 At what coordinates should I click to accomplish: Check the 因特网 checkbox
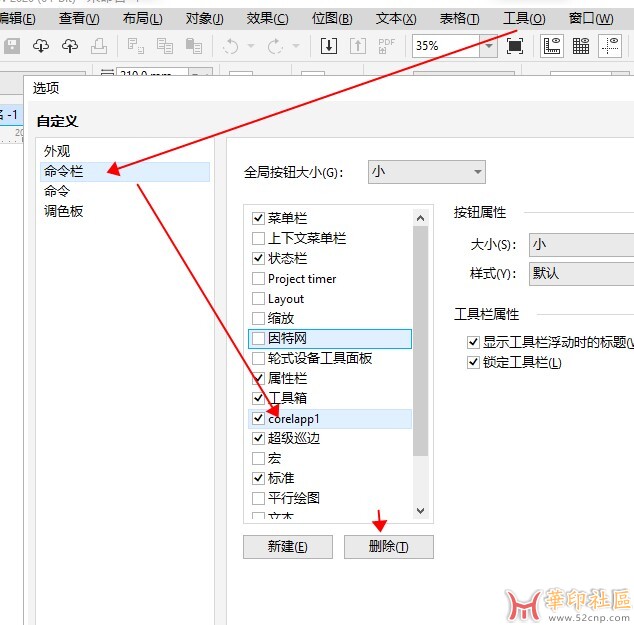pos(258,338)
